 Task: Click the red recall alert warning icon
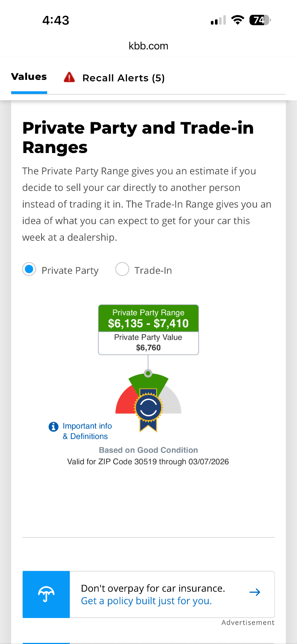(x=69, y=77)
